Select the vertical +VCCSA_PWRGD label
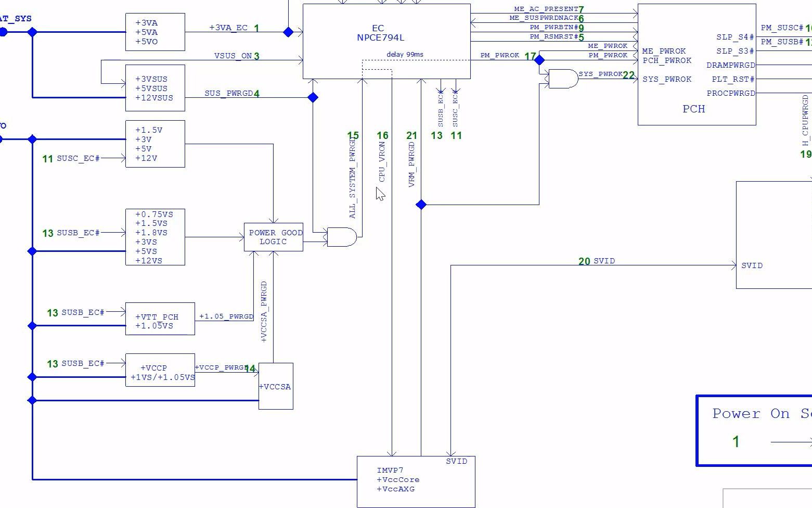812x508 pixels. (263, 312)
